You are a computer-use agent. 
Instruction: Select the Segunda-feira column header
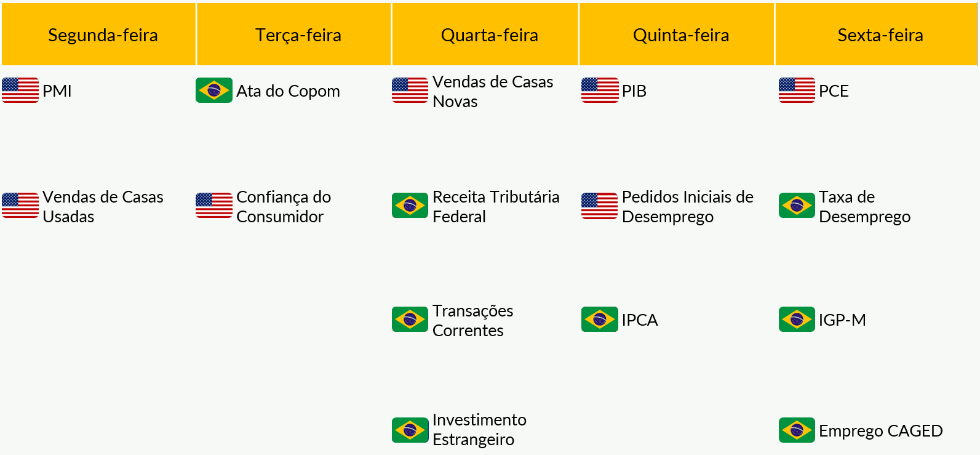click(x=98, y=34)
